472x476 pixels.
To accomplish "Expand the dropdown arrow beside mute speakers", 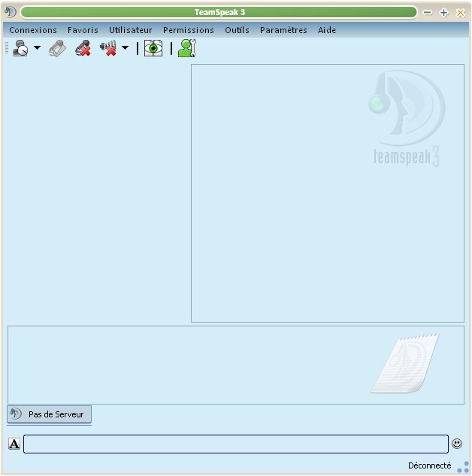I will (125, 48).
